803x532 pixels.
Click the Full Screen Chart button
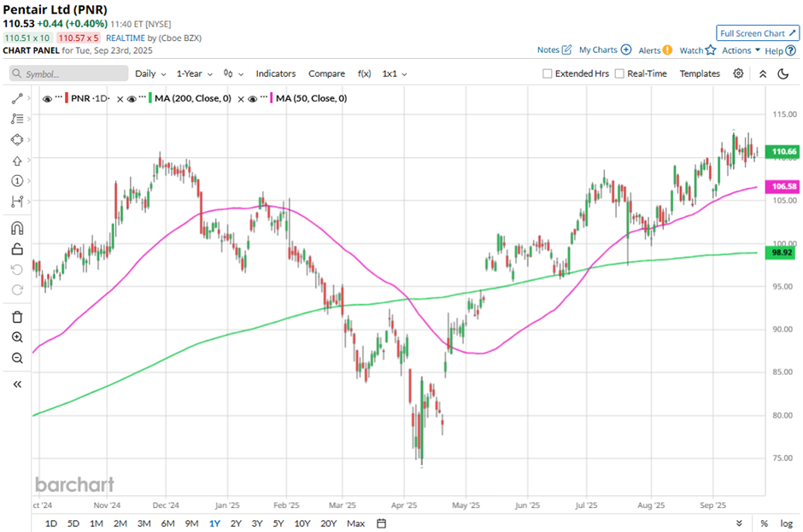[758, 33]
